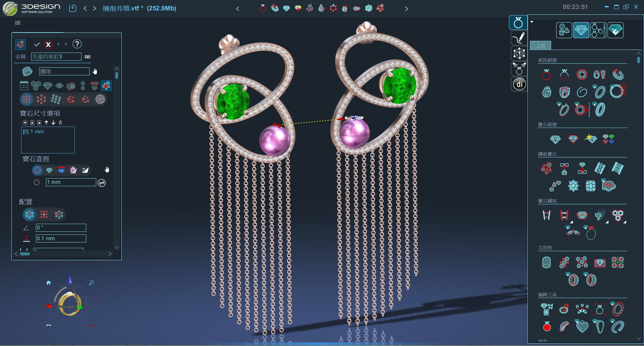Select the diameter circle size mode

click(x=37, y=170)
